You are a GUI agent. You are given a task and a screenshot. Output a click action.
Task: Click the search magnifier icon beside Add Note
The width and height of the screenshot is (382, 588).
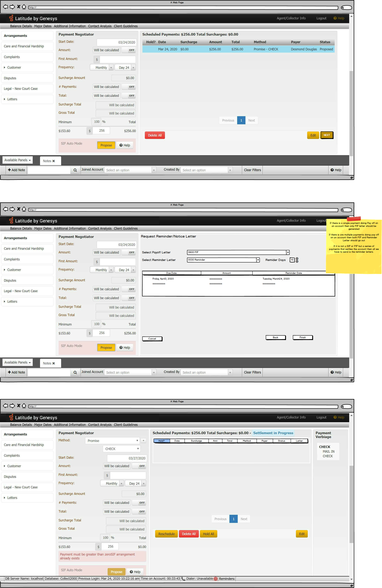(x=75, y=170)
